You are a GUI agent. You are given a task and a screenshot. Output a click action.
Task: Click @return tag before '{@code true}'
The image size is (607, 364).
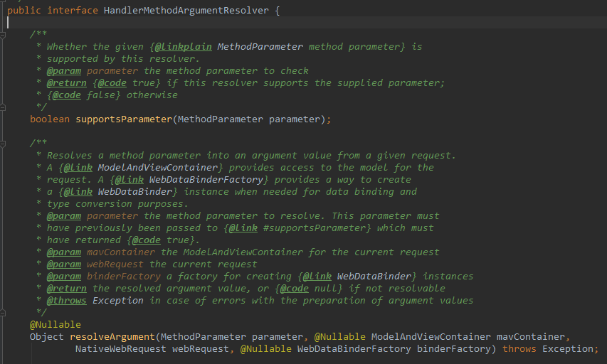[67, 82]
